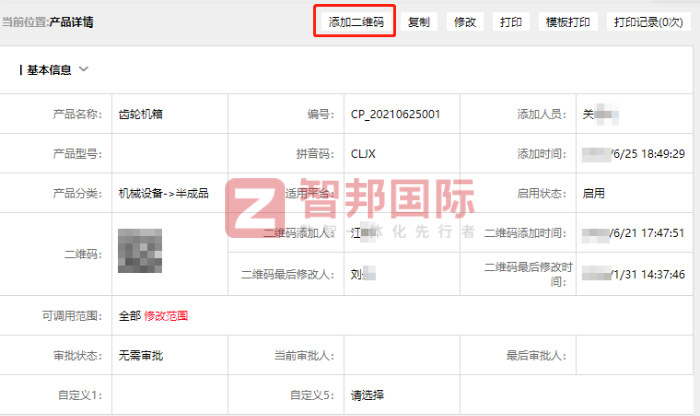Click the empty 自定义1 field
Image resolution: width=700 pixels, height=416 pixels.
click(170, 395)
